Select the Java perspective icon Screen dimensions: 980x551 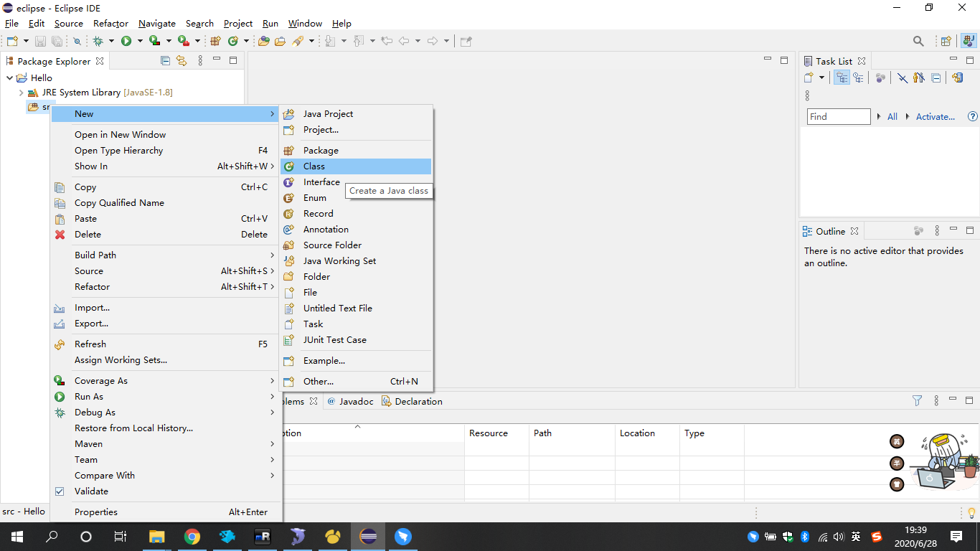[x=968, y=41]
